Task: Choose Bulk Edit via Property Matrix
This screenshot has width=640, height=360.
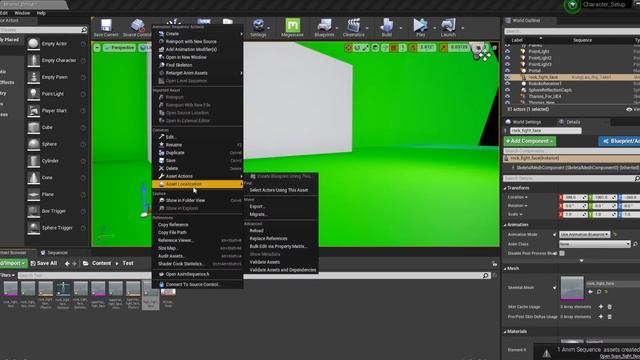Action: click(x=281, y=247)
